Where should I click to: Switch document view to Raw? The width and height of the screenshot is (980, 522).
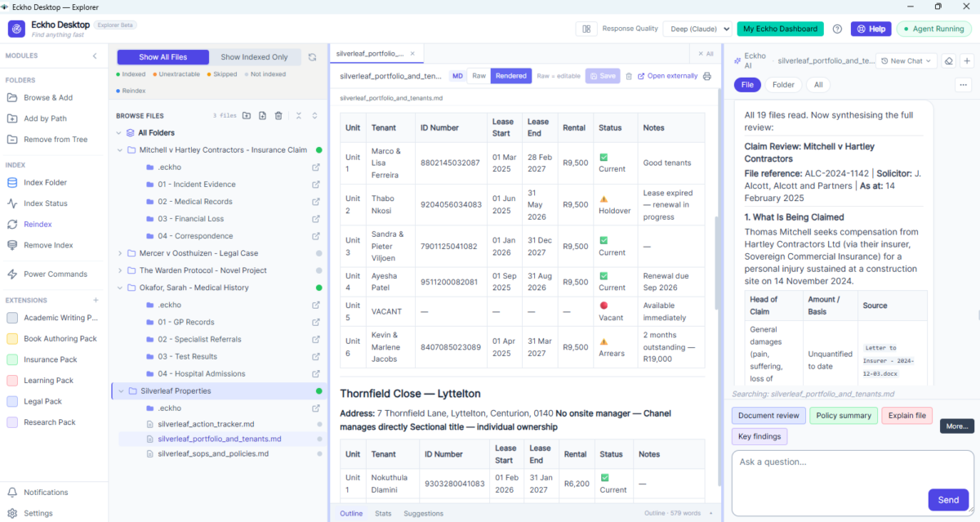[x=479, y=76]
